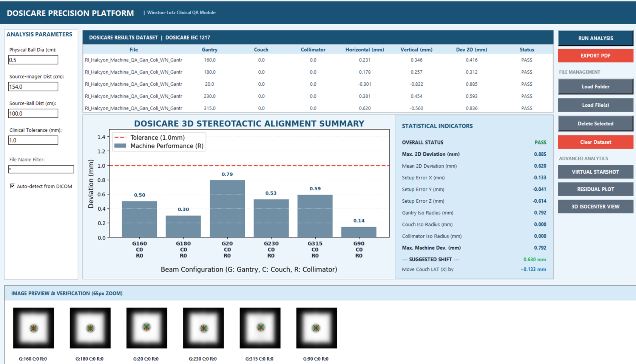Viewport: 636px width, 364px height.
Task: Select the G:180 C:0 R:0 preview thumbnail
Action: [90, 328]
